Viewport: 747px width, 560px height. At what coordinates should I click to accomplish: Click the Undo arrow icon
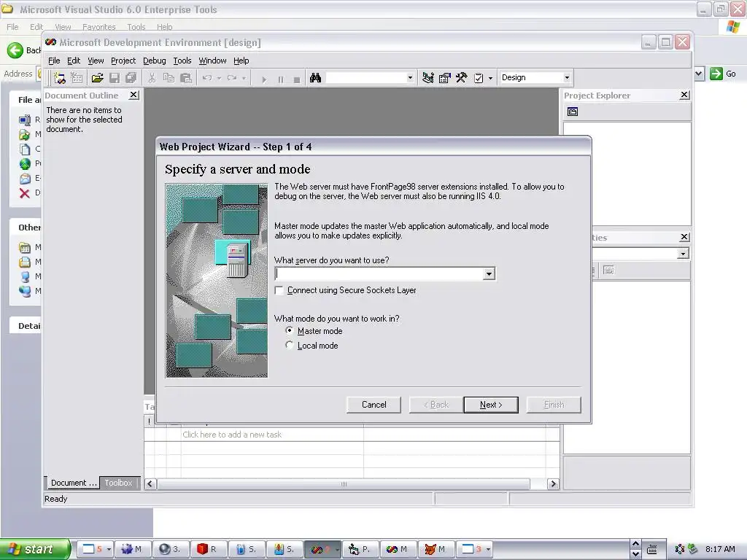tap(207, 77)
